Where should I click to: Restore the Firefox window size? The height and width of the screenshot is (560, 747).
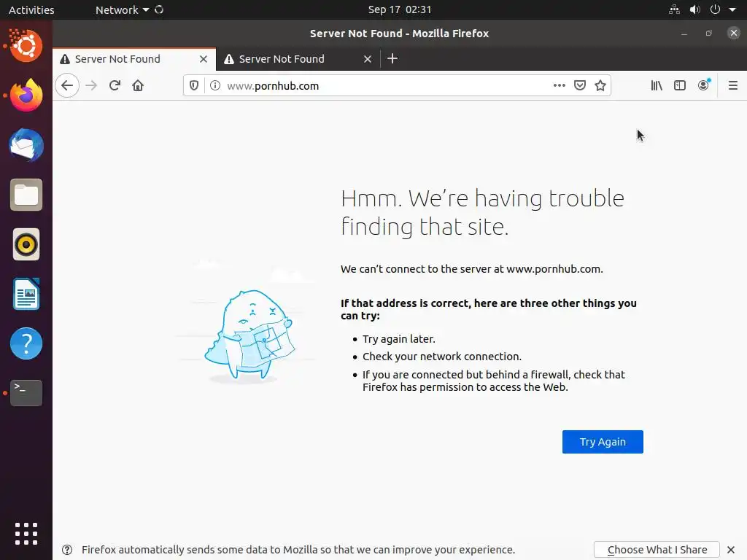click(x=709, y=34)
